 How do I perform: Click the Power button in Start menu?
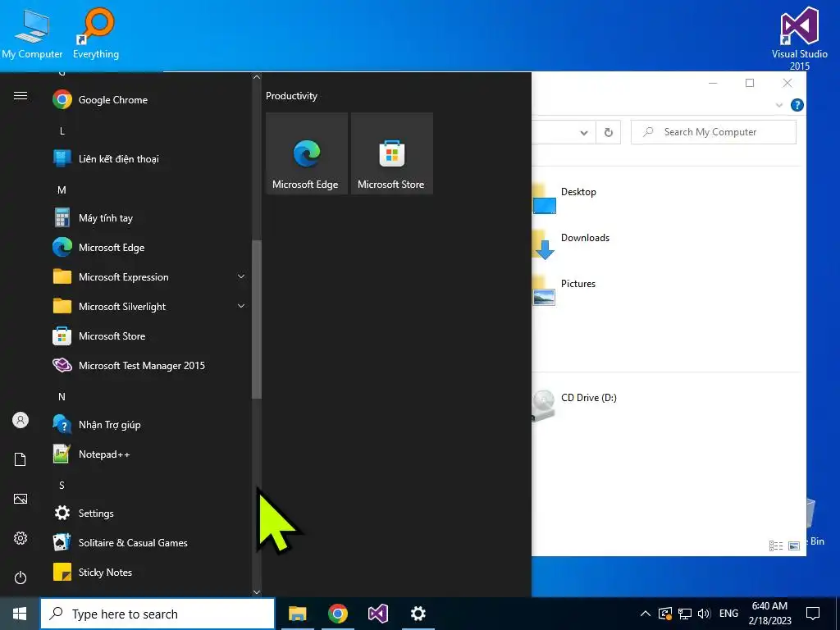point(21,577)
